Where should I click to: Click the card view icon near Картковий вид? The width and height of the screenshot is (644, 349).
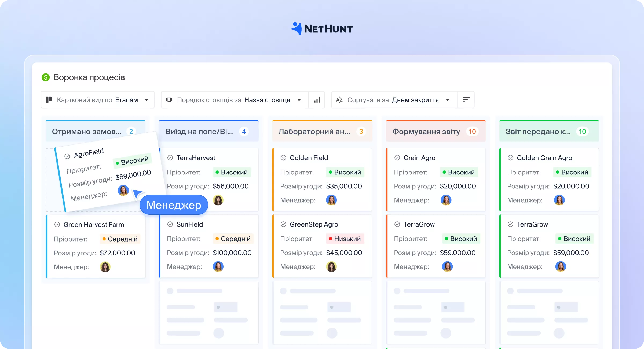click(49, 100)
